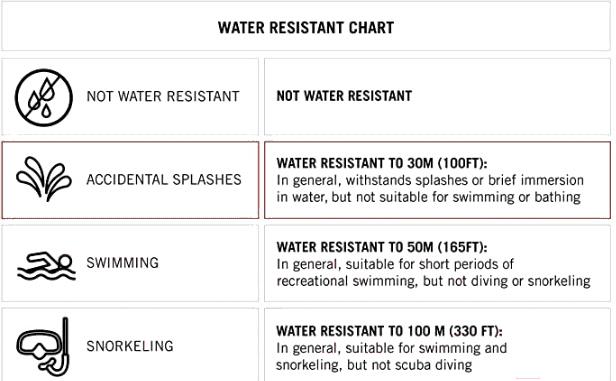Click text about withstanding splashes or brief immersion

430,180
